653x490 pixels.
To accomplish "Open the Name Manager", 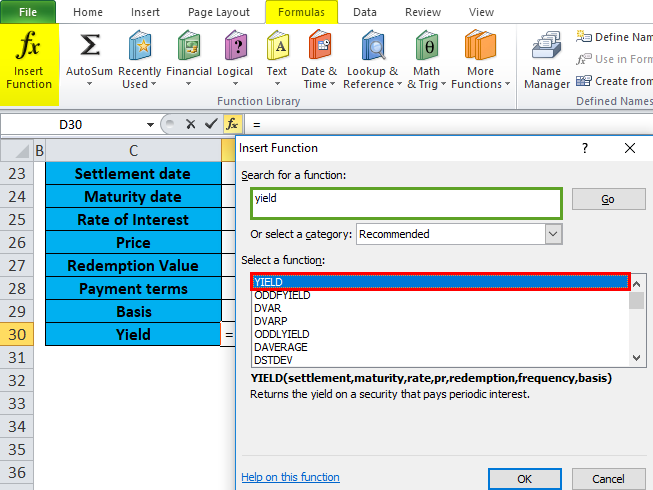I will (x=546, y=62).
